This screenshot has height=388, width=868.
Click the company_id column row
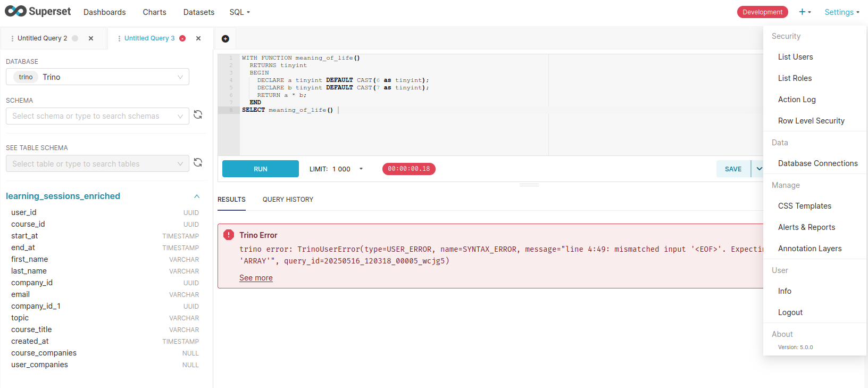[105, 283]
